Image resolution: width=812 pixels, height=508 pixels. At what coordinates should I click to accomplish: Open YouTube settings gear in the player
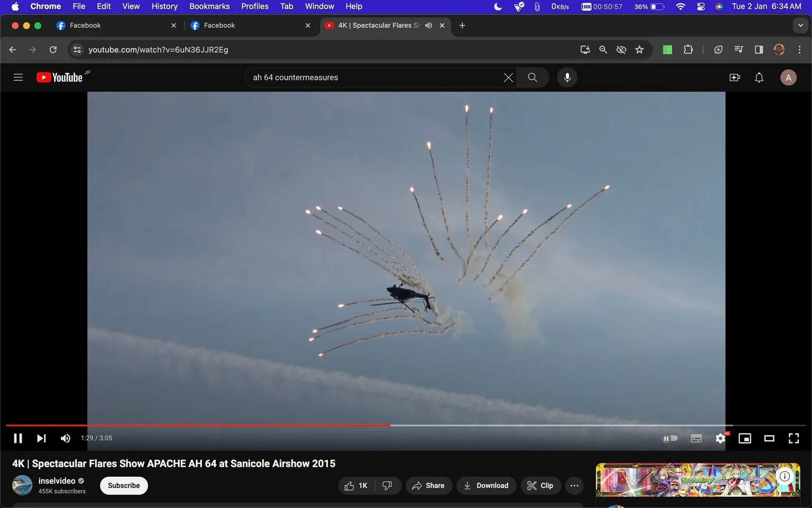pos(720,438)
